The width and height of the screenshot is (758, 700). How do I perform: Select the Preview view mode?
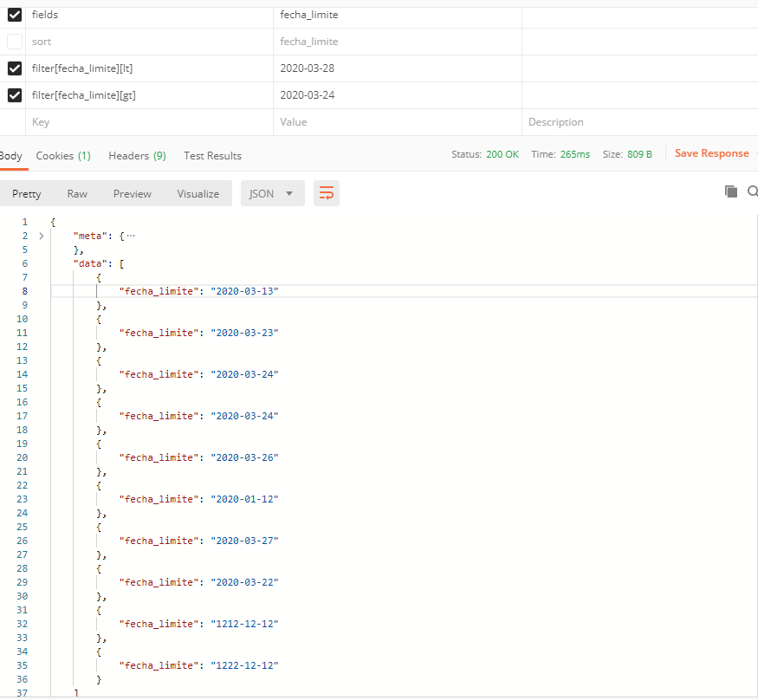click(x=133, y=193)
